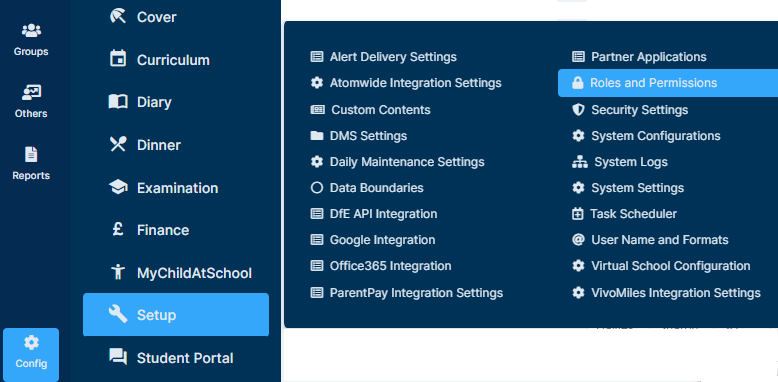Click the Data Boundaries circle icon
The height and width of the screenshot is (382, 778).
317,188
